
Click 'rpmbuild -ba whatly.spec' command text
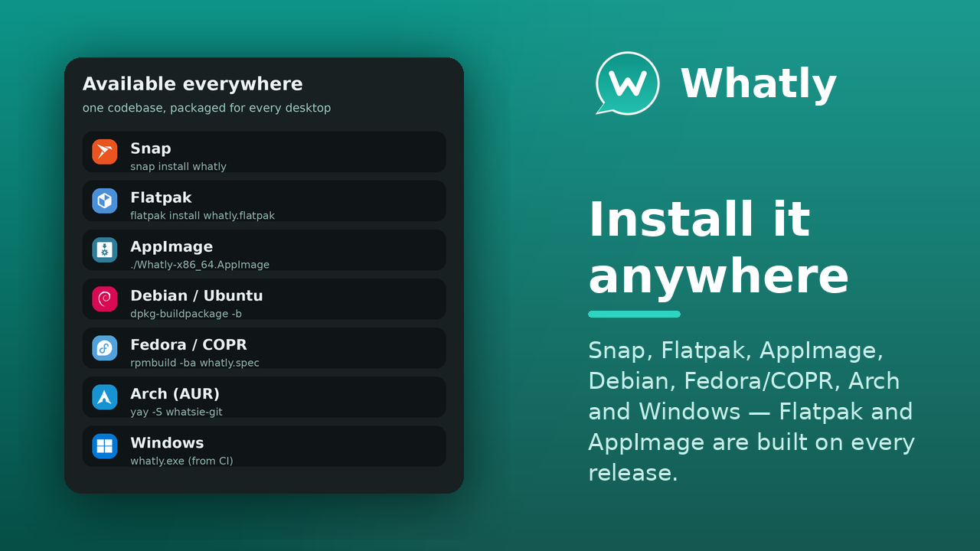[x=194, y=362]
